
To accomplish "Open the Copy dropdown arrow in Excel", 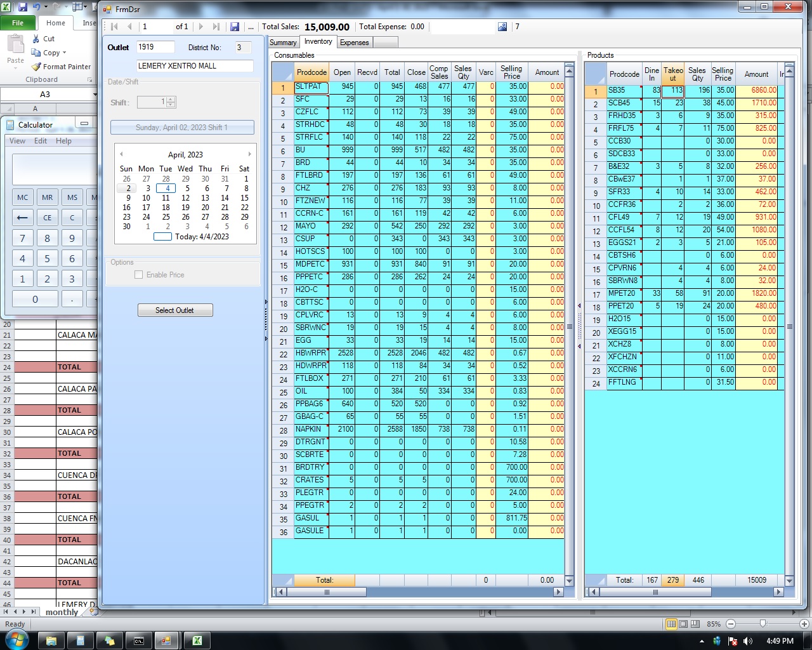I will pos(64,53).
